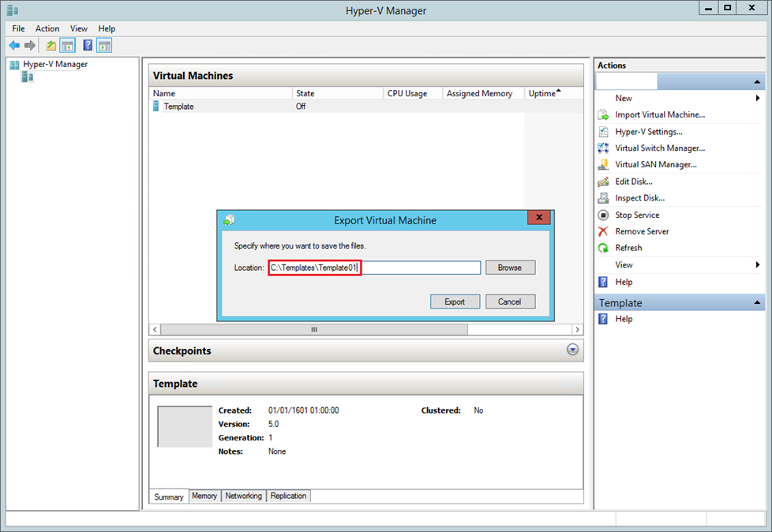Click the red Remove Server X icon
Image resolution: width=772 pixels, height=532 pixels.
pyautogui.click(x=603, y=231)
